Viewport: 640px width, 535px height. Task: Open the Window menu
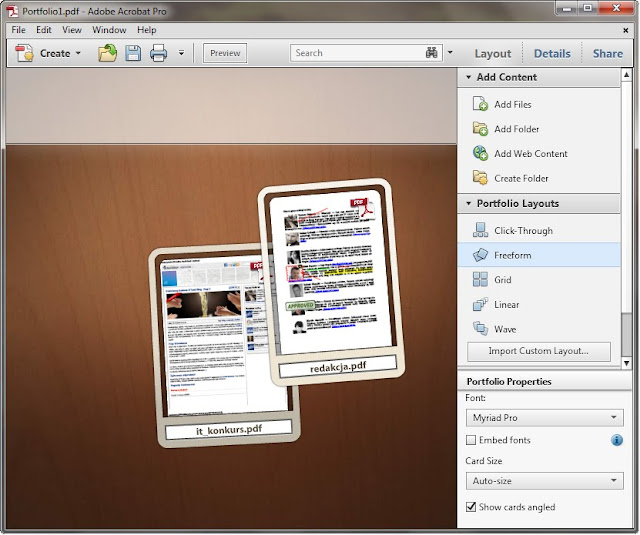[x=109, y=30]
